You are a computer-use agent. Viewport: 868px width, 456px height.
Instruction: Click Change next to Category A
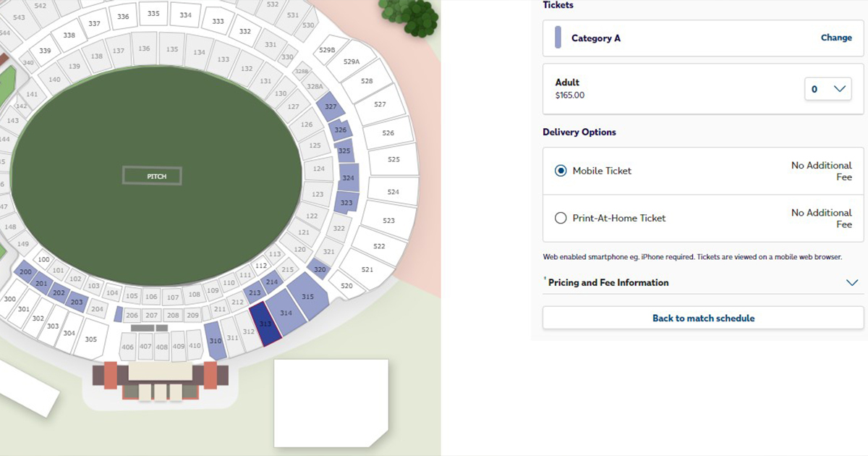click(x=836, y=37)
